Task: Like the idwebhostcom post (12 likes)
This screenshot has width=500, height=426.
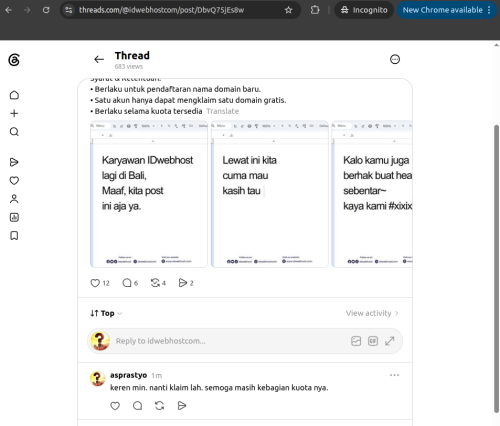Action: (x=95, y=283)
